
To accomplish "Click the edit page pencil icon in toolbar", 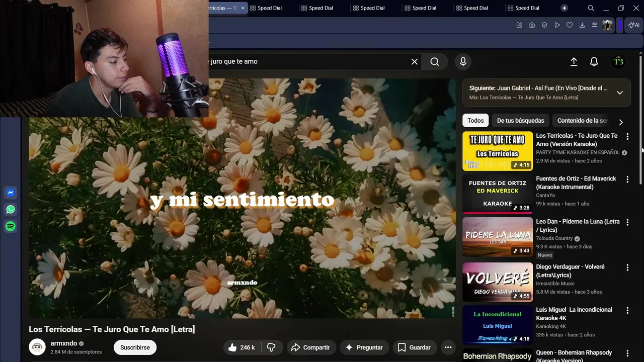I will pyautogui.click(x=519, y=25).
